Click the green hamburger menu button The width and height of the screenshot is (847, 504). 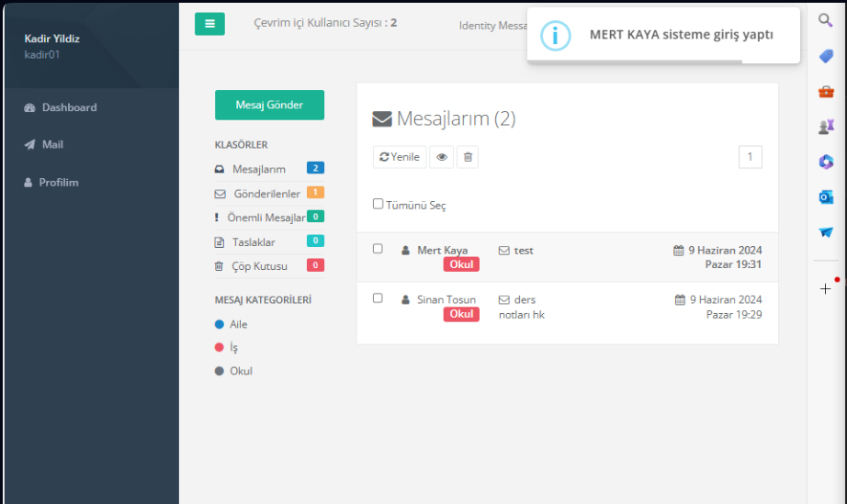[x=209, y=24]
